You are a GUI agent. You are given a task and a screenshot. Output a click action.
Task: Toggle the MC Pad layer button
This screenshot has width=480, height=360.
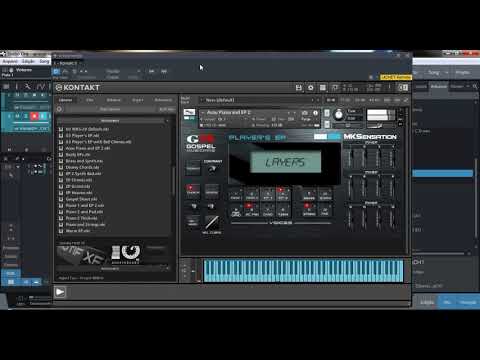pyautogui.click(x=252, y=210)
